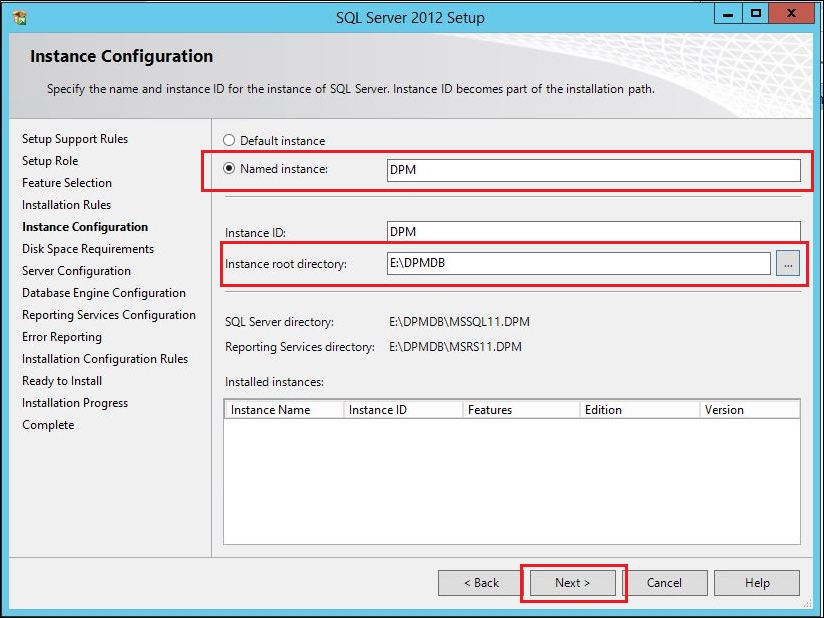Maximize the setup window
824x618 pixels.
(x=755, y=14)
